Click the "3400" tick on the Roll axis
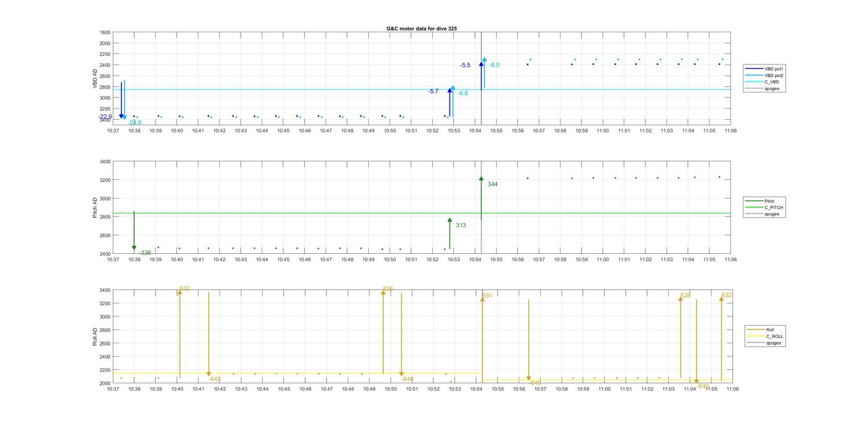Screen dimensions: 868x430 105,290
